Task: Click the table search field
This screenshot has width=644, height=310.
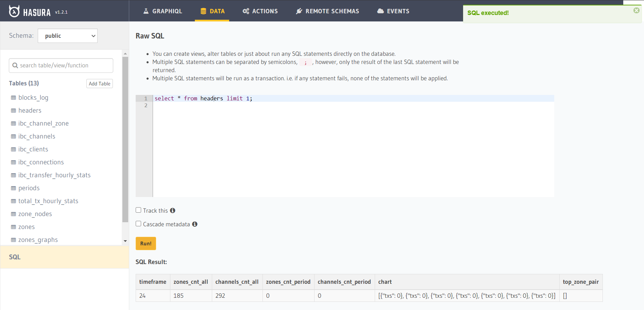Action: tap(61, 65)
